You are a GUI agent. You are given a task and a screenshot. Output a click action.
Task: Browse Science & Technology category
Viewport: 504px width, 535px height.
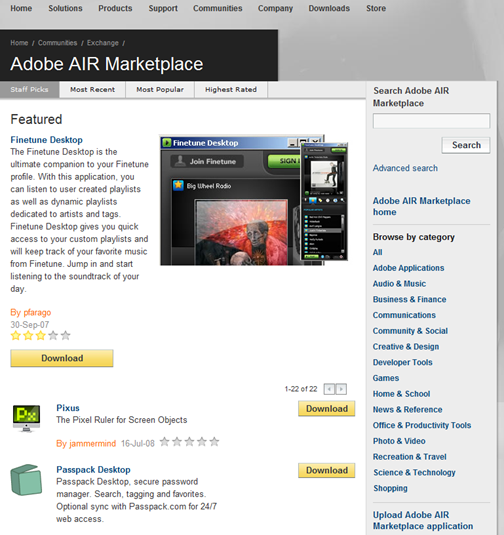pos(414,472)
